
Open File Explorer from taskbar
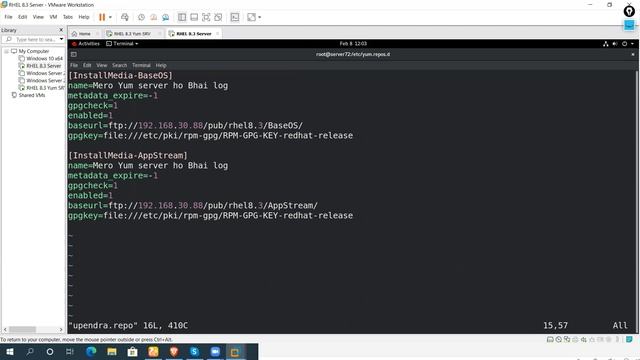[112, 352]
